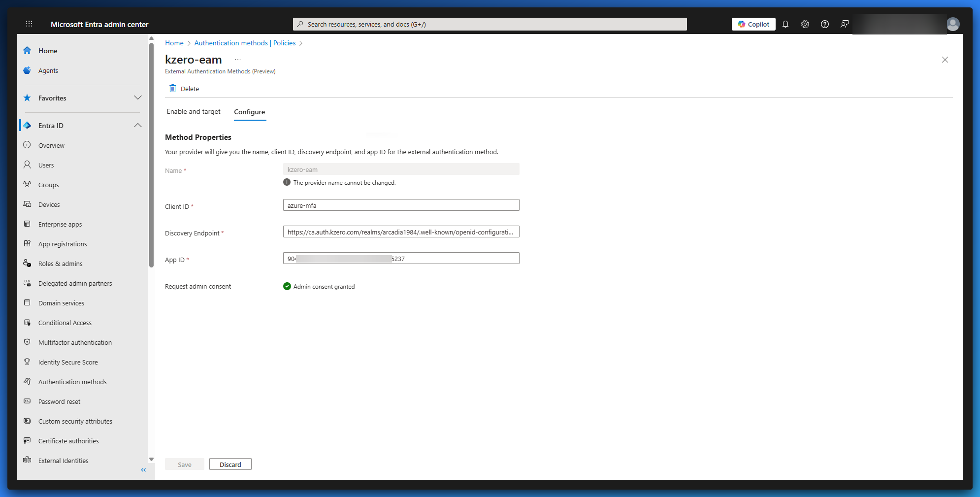Click the Devices icon in sidebar

[x=27, y=204]
